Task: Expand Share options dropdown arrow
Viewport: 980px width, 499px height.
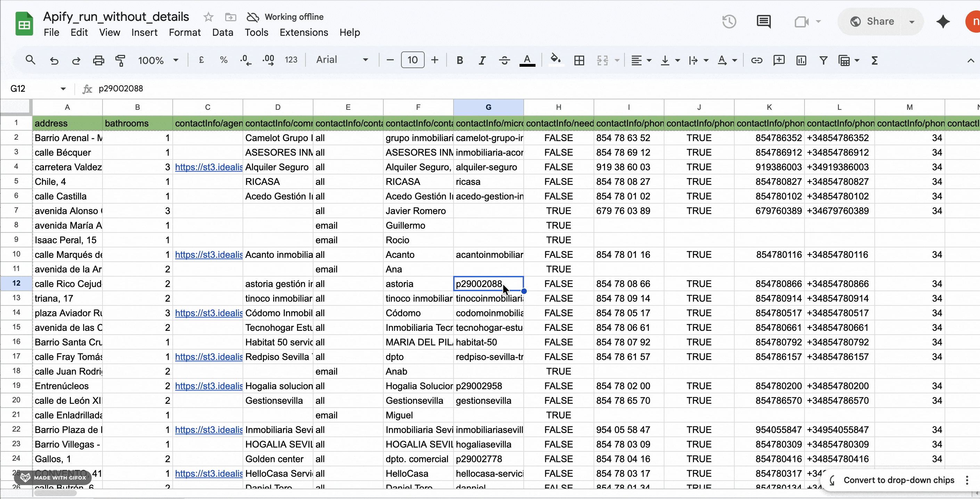Action: (912, 22)
